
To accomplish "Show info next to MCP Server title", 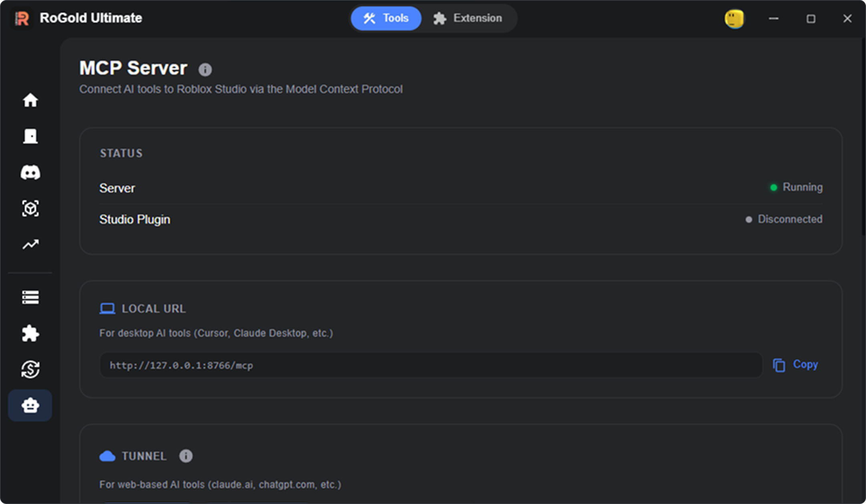I will point(205,70).
